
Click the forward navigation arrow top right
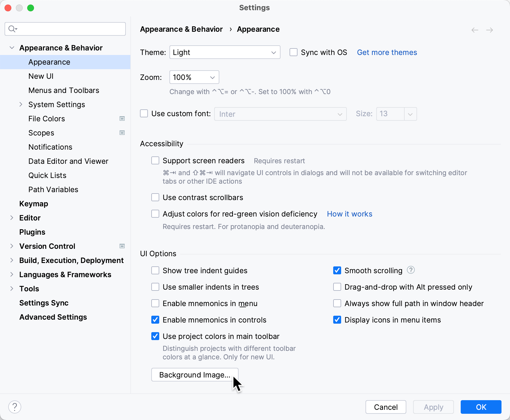pos(490,29)
